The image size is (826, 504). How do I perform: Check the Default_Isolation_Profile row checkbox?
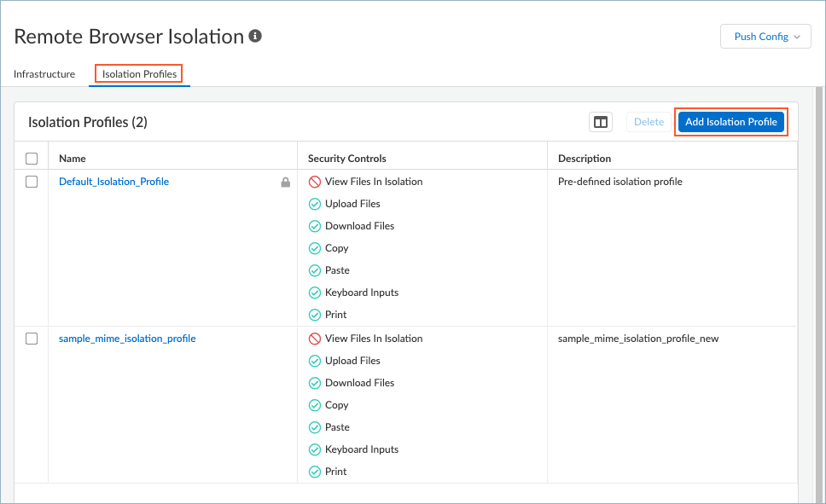click(x=32, y=182)
